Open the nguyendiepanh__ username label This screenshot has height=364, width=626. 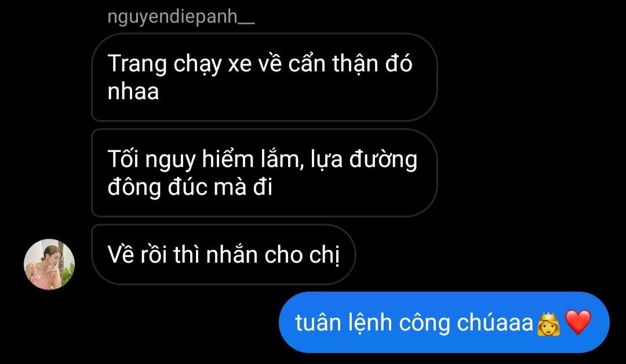pos(181,17)
